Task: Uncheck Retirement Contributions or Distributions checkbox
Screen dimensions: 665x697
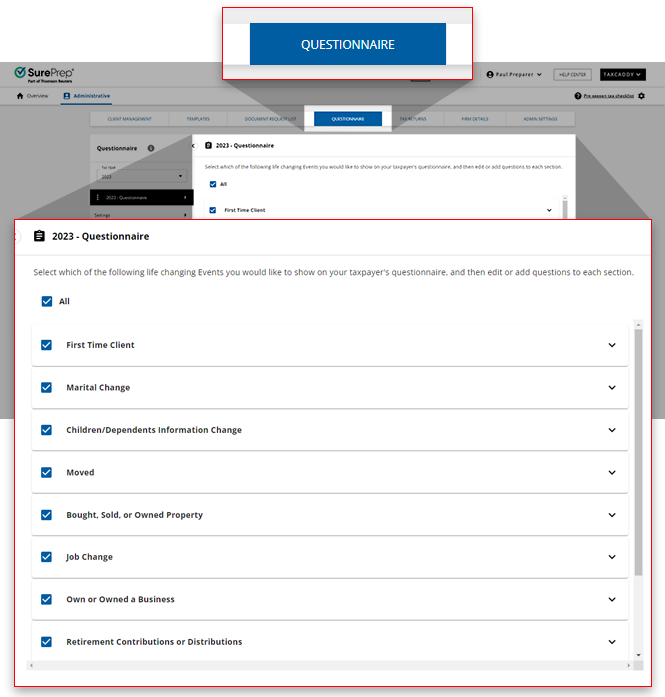Action: pos(46,642)
